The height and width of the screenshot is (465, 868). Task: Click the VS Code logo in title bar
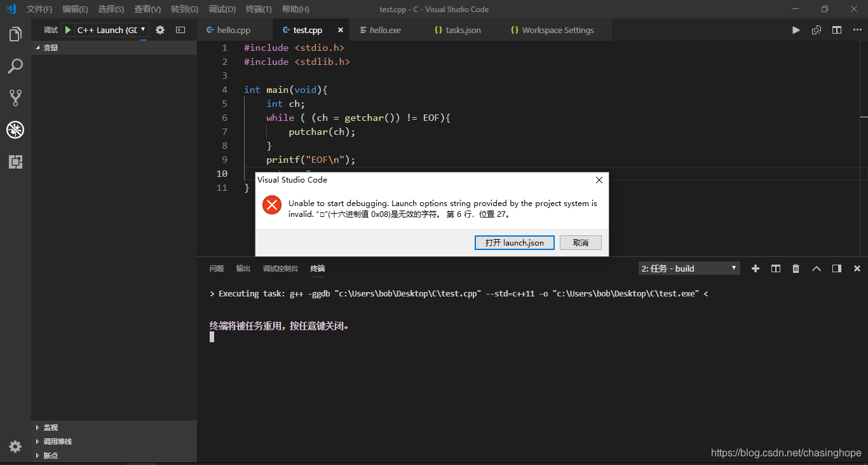pyautogui.click(x=11, y=9)
